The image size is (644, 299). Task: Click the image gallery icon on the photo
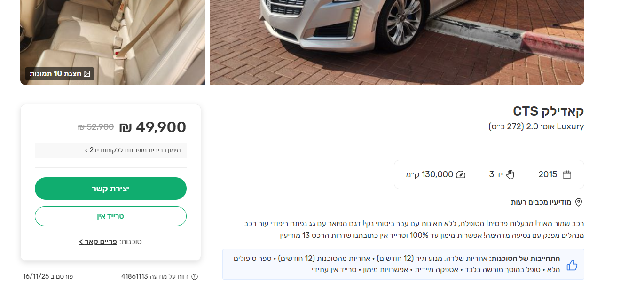86,74
